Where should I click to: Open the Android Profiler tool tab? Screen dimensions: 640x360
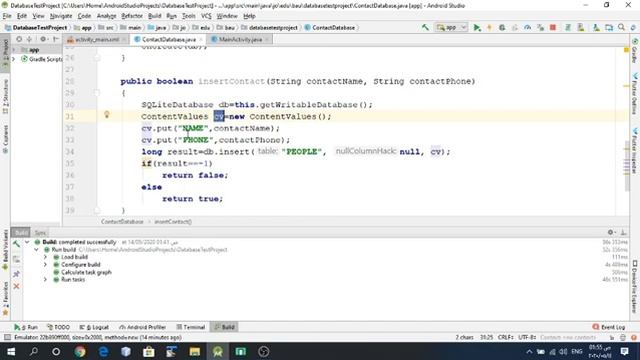point(143,327)
